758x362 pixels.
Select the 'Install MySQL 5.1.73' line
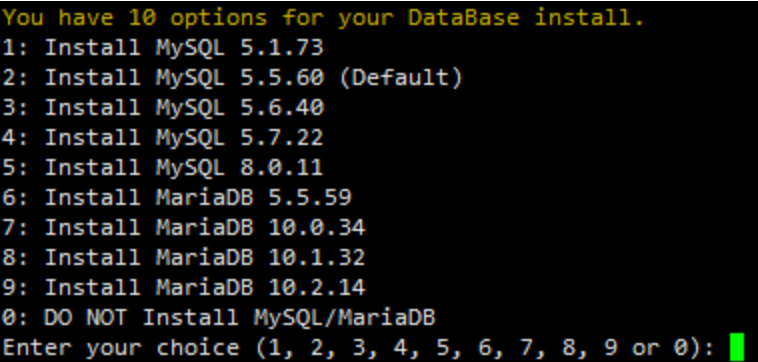162,48
